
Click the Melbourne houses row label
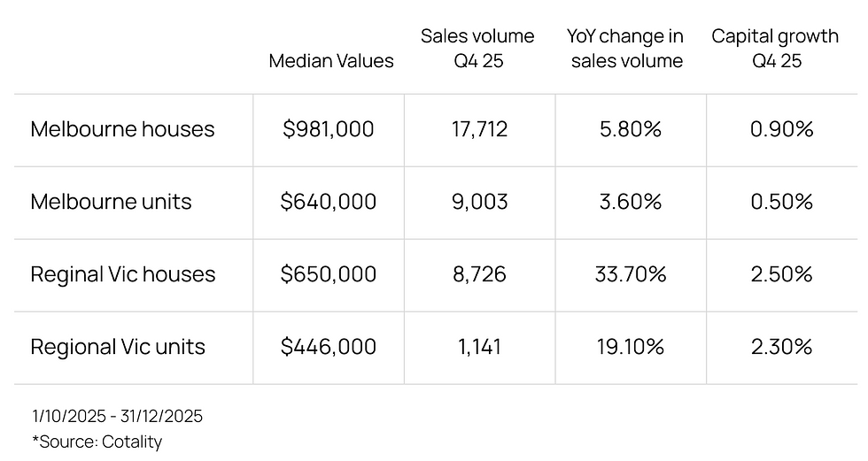122,129
